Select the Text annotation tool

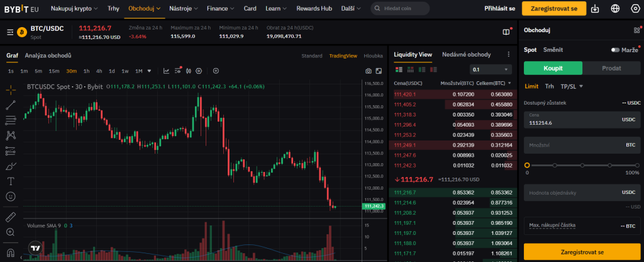pyautogui.click(x=11, y=181)
